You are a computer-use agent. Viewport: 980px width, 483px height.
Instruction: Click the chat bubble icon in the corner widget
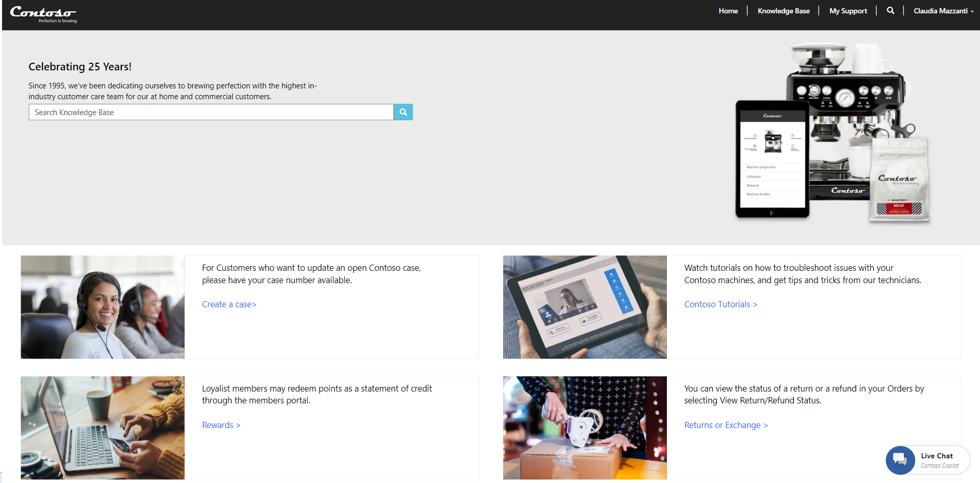pos(900,460)
